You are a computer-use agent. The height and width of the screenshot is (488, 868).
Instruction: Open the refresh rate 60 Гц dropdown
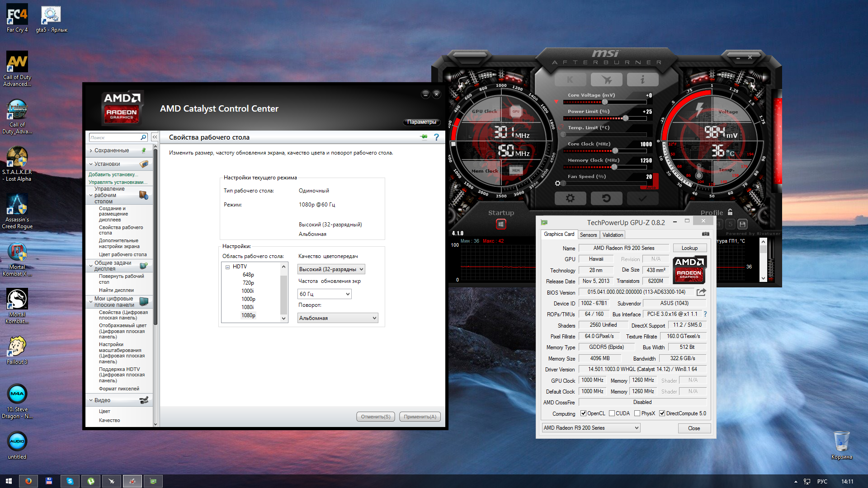point(325,294)
